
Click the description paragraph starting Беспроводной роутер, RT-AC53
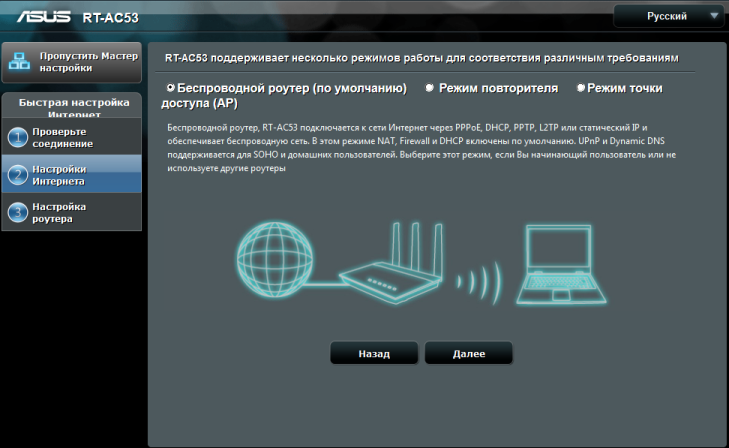[422, 148]
